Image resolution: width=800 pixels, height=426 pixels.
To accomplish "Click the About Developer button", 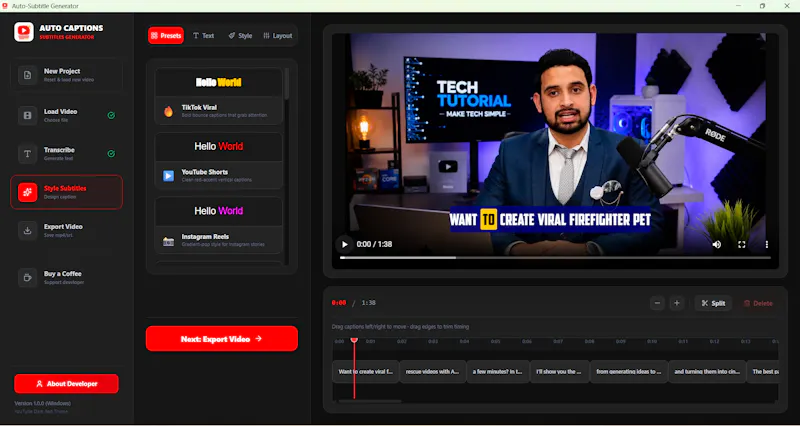I will [66, 384].
